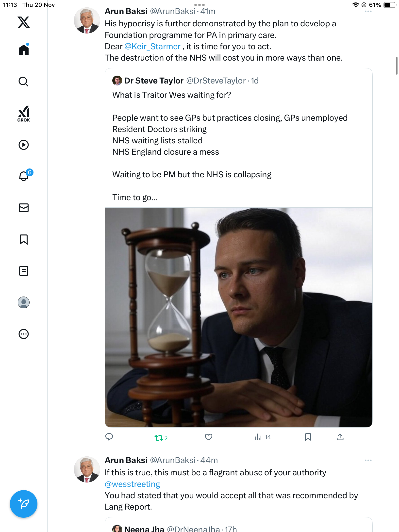The width and height of the screenshot is (399, 532).
Task: Click the page scrollbar on right edge
Action: [x=396, y=66]
